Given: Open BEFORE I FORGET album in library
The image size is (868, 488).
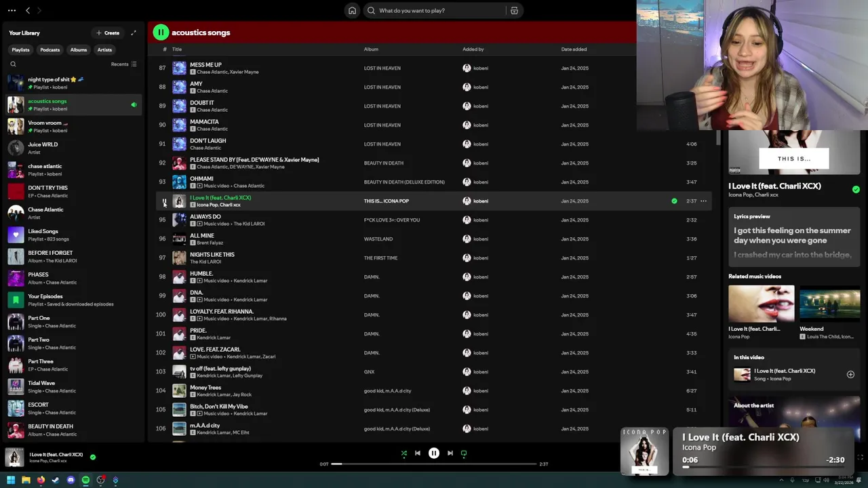Looking at the screenshot, I should [x=73, y=256].
